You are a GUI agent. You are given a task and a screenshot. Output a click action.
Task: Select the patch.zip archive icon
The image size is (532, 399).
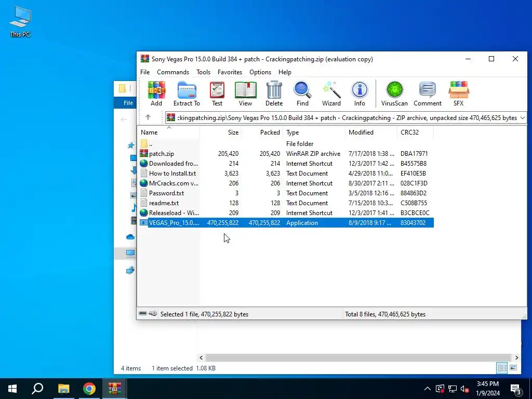[x=144, y=153]
